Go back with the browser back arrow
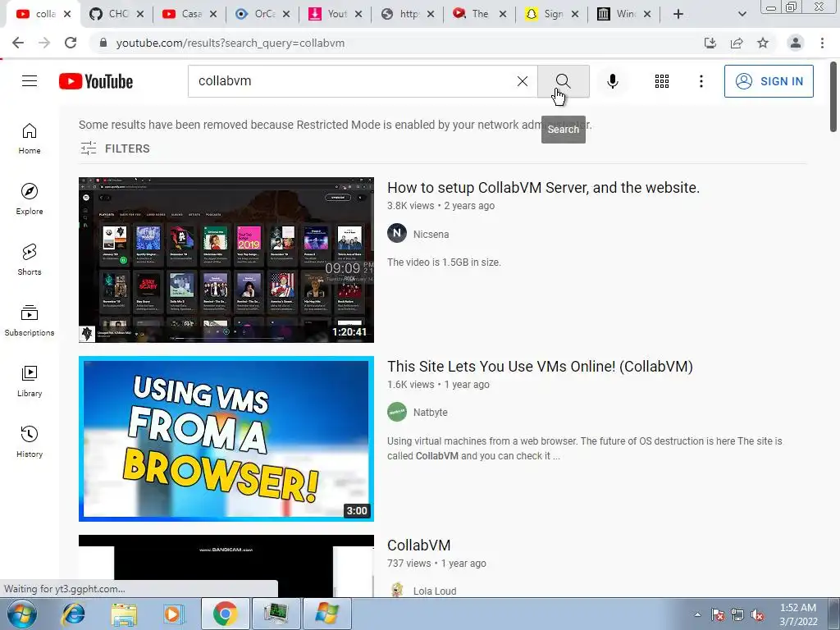 18,43
